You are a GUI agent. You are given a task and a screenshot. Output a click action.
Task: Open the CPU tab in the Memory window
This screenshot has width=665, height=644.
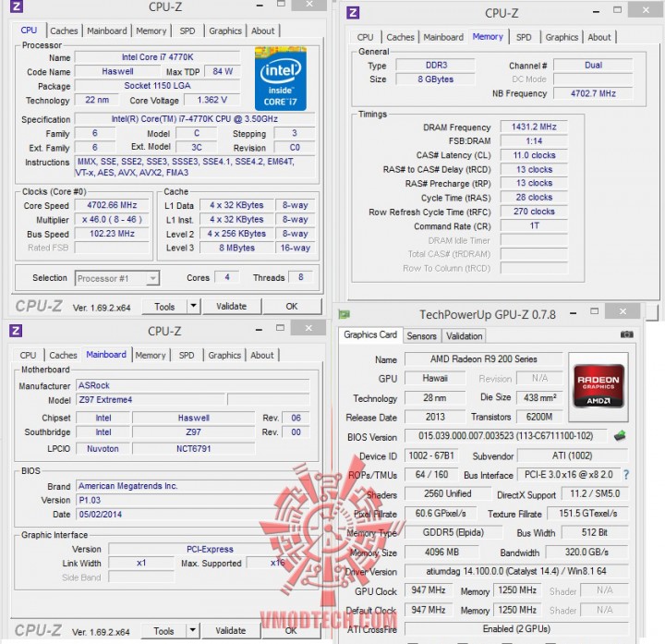coord(365,37)
